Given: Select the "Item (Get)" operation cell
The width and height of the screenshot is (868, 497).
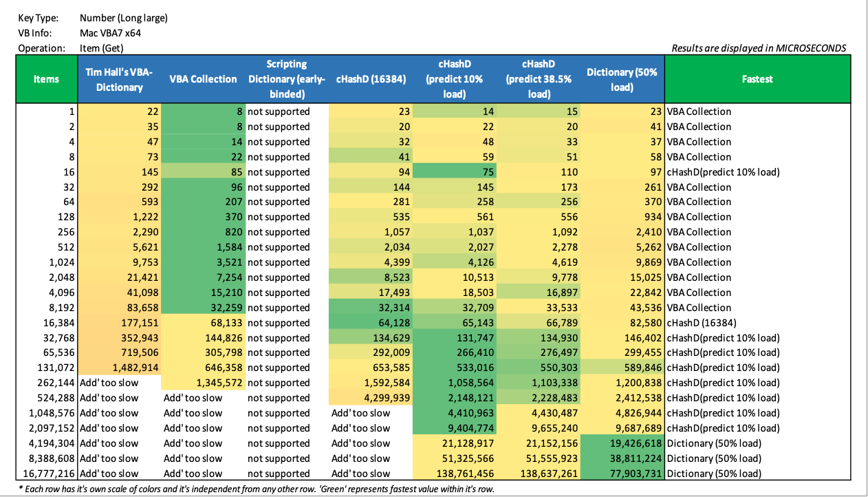Looking at the screenshot, I should point(101,48).
